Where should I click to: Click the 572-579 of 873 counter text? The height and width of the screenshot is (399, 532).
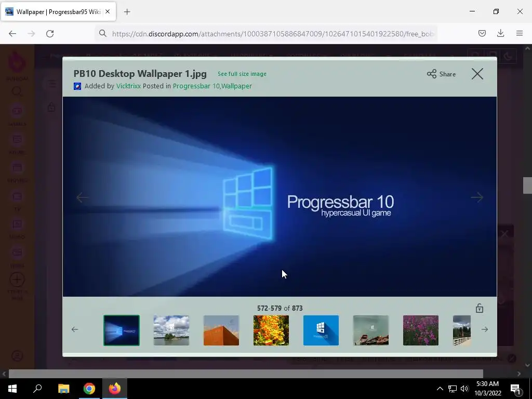coord(280,308)
